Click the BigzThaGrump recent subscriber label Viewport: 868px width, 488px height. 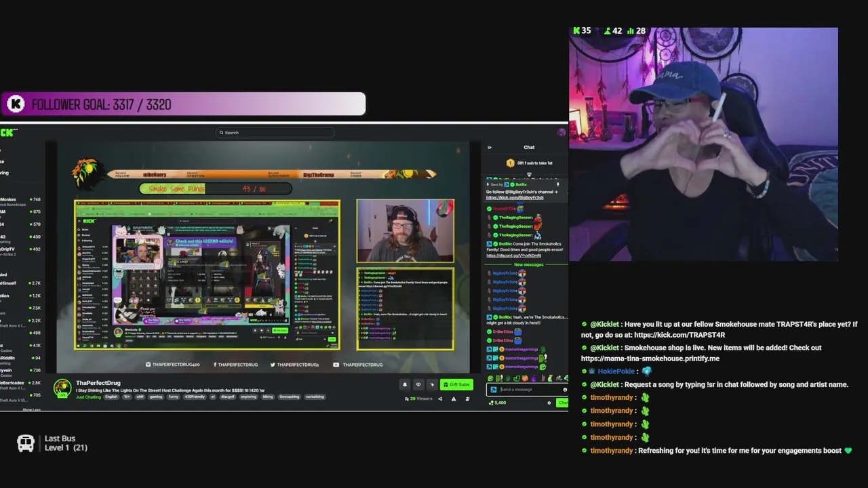tap(318, 175)
